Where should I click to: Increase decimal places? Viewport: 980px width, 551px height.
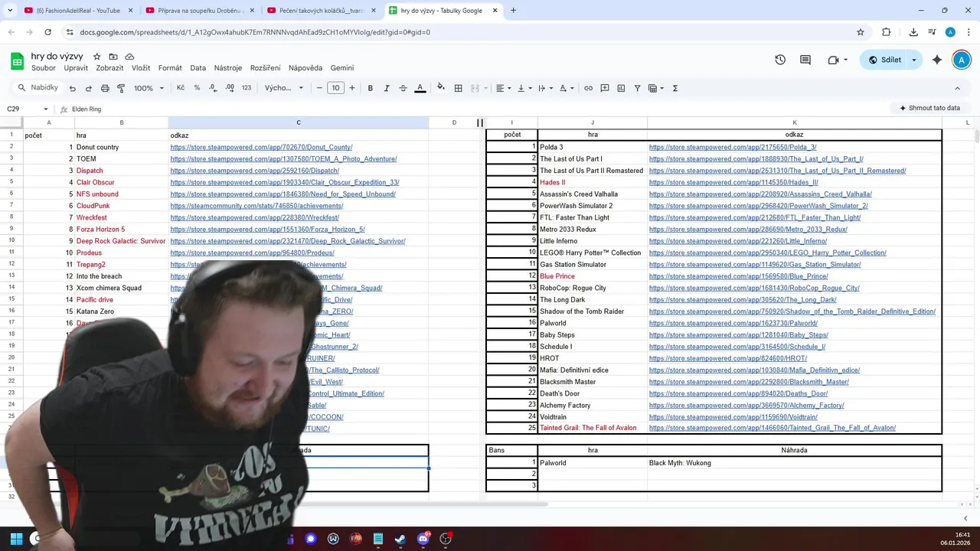tap(230, 88)
